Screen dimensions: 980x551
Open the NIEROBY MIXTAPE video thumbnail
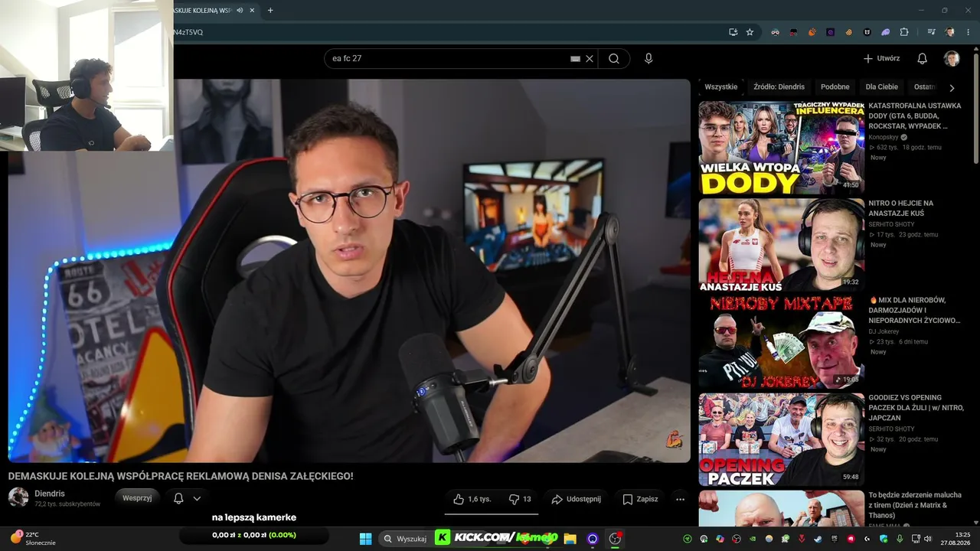(781, 342)
